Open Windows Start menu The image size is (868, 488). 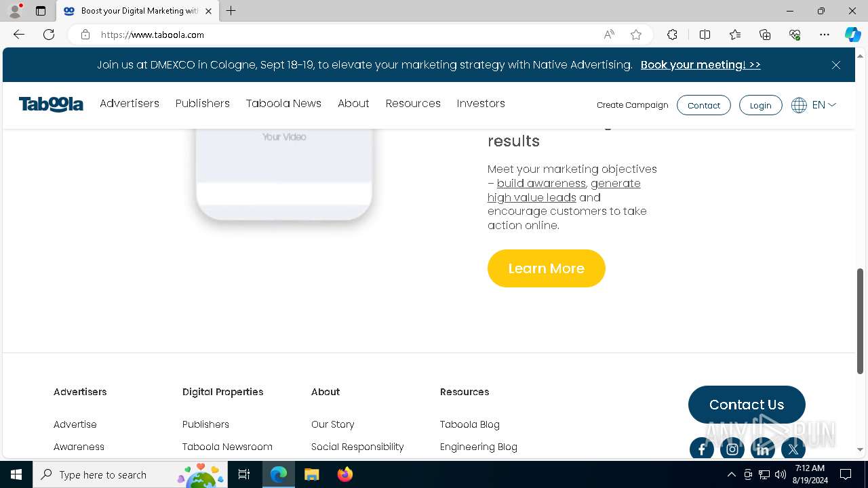pyautogui.click(x=16, y=474)
